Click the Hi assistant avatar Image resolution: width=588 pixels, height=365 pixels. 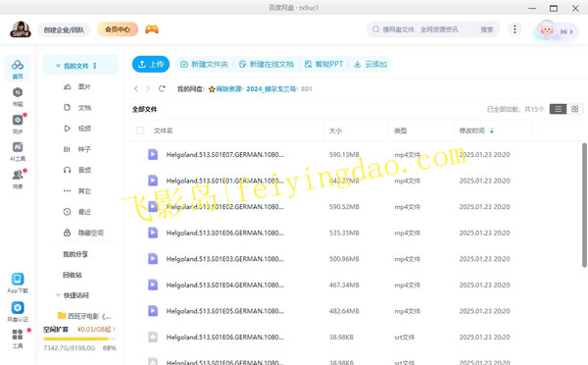pos(546,29)
